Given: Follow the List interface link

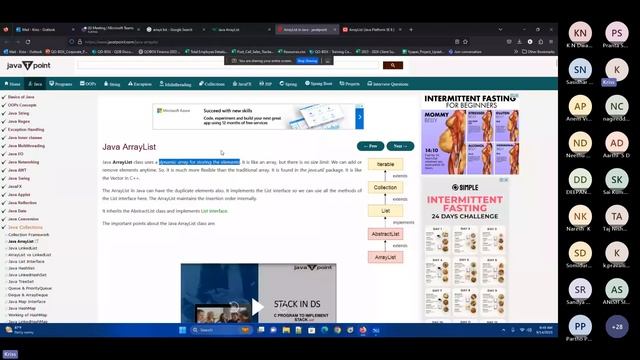Looking at the screenshot, I should [x=214, y=211].
